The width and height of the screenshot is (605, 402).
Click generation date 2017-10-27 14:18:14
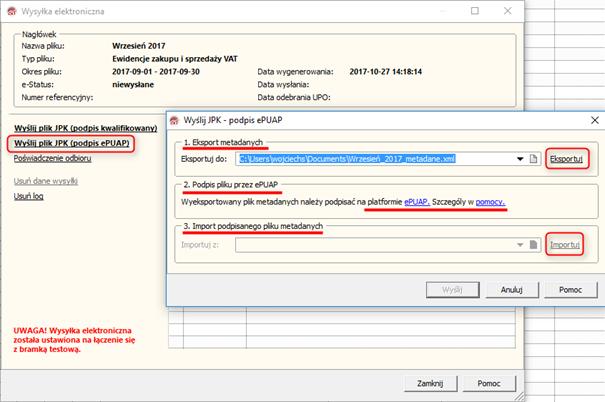click(x=385, y=71)
